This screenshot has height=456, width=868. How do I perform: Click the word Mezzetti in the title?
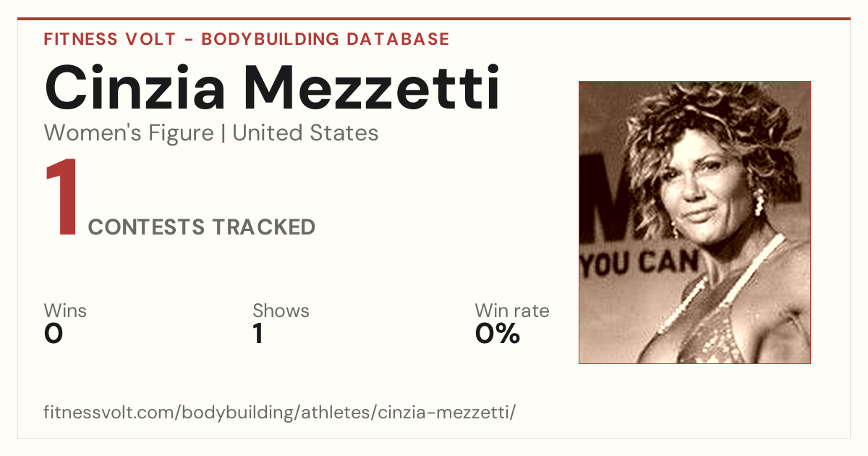tap(370, 88)
